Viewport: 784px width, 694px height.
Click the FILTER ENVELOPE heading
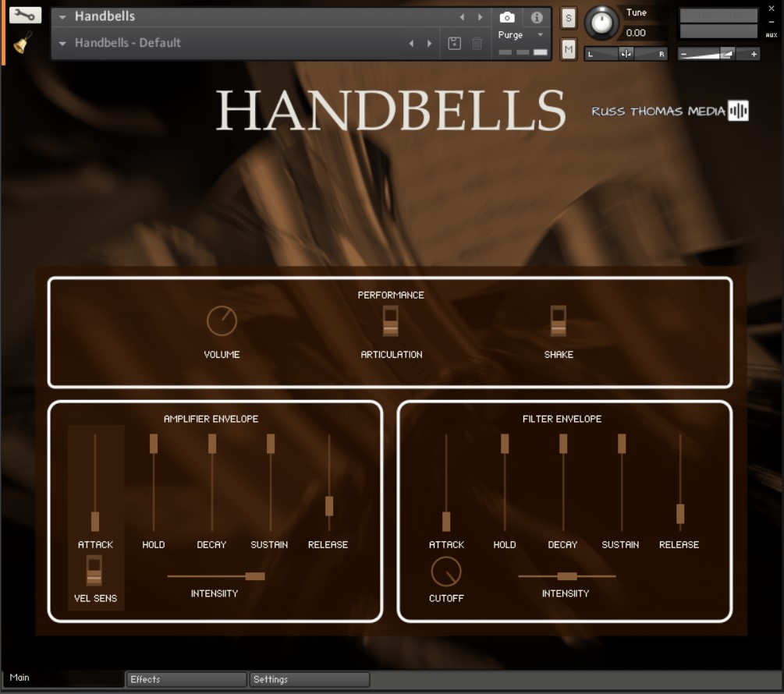click(562, 420)
